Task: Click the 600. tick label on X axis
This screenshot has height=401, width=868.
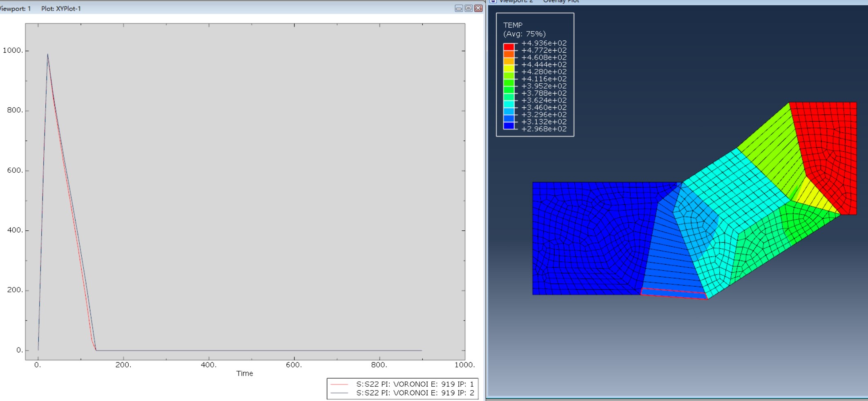Action: pos(294,365)
